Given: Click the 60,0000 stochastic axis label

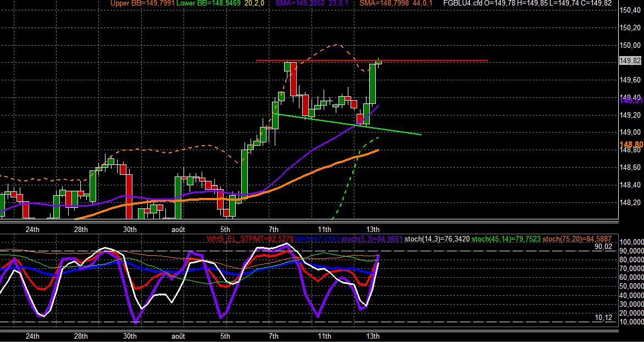Looking at the screenshot, I should tap(632, 278).
